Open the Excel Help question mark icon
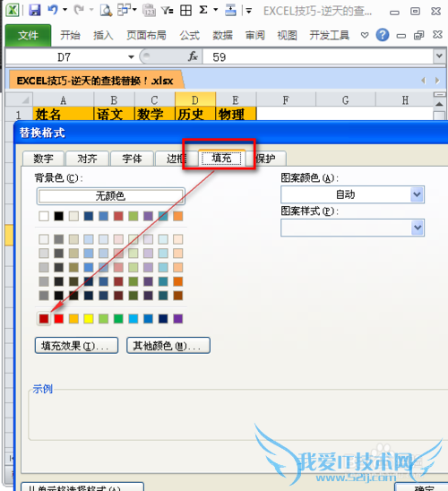 [383, 35]
